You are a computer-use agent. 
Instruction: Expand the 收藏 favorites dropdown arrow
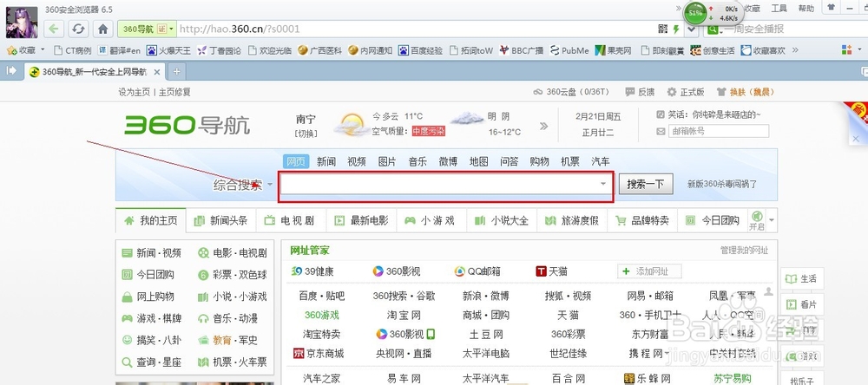[43, 50]
